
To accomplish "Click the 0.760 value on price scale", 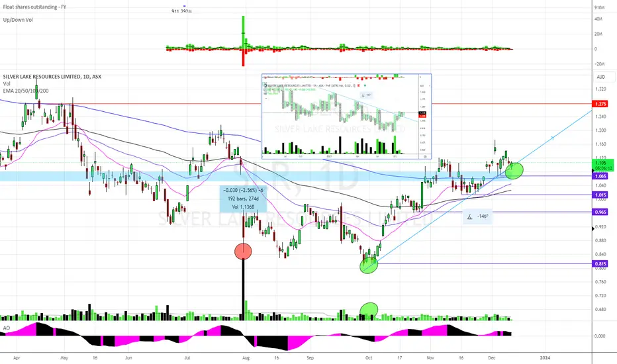I will [600, 282].
